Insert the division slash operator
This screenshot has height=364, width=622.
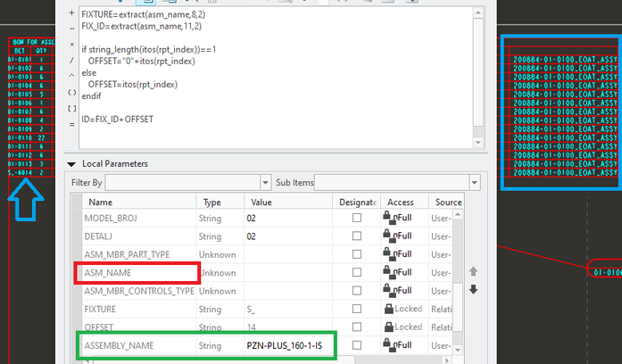tap(71, 61)
